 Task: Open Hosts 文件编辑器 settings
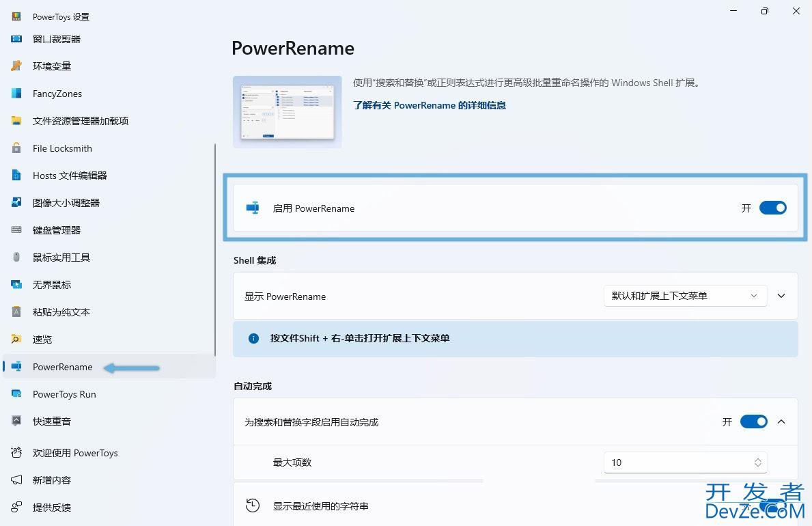click(70, 175)
